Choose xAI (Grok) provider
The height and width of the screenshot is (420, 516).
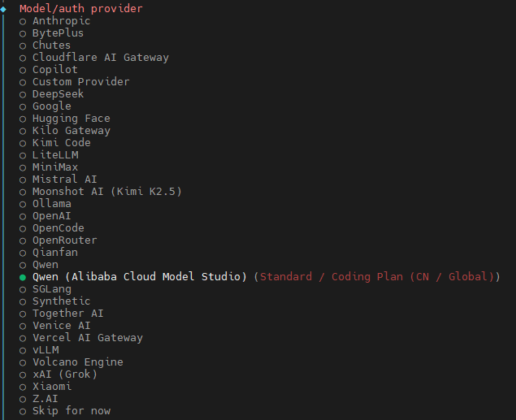(58, 375)
